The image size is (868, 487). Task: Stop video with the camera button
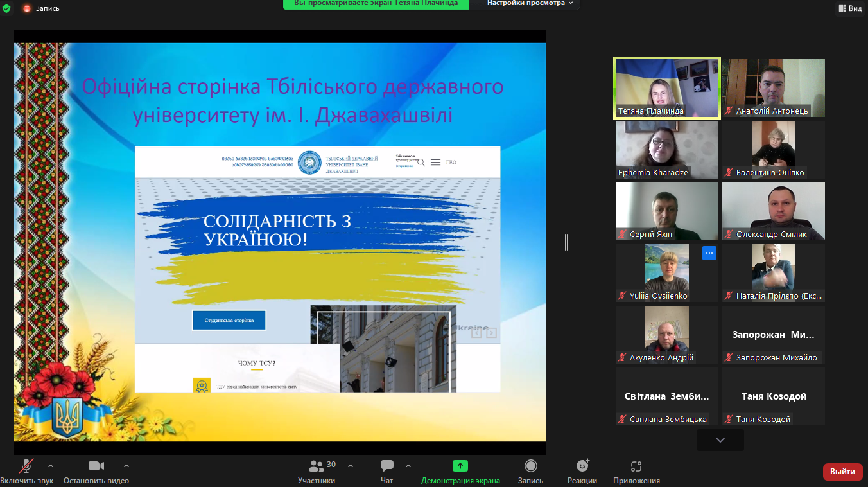[96, 472]
